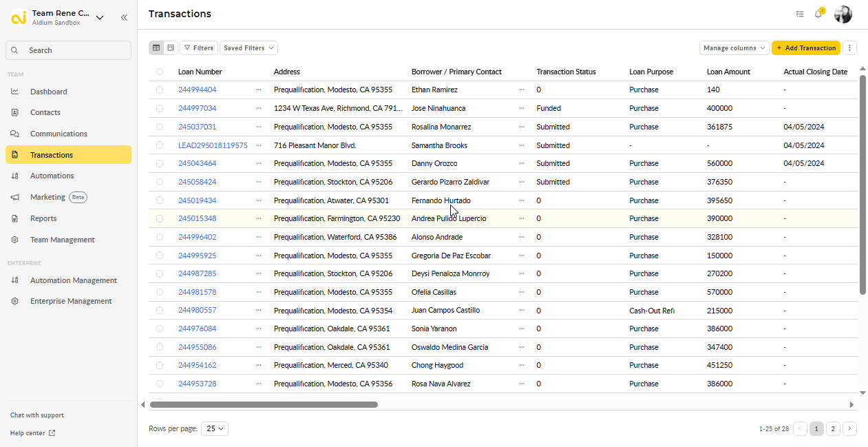Screen dimensions: 868x447
Task: Click the vertical table scrollbar thumb
Action: tap(862, 185)
